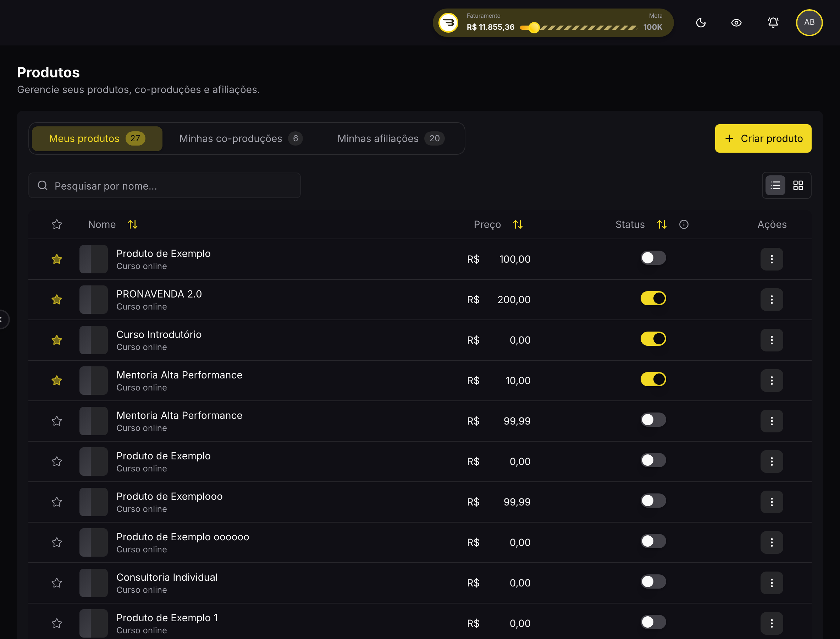Switch to Minhas afiliações tab

tap(391, 138)
